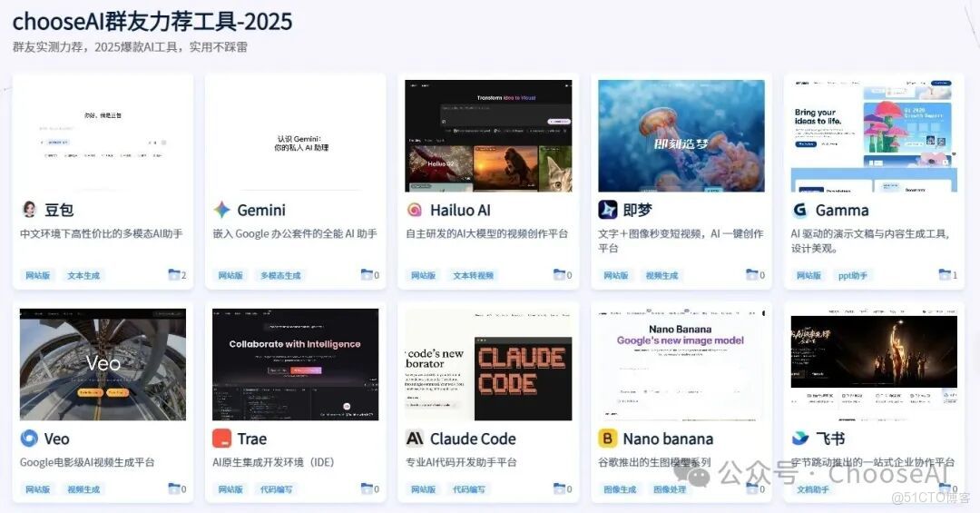Open the Claude Code preview thumbnail
The height and width of the screenshot is (513, 980).
(x=488, y=364)
